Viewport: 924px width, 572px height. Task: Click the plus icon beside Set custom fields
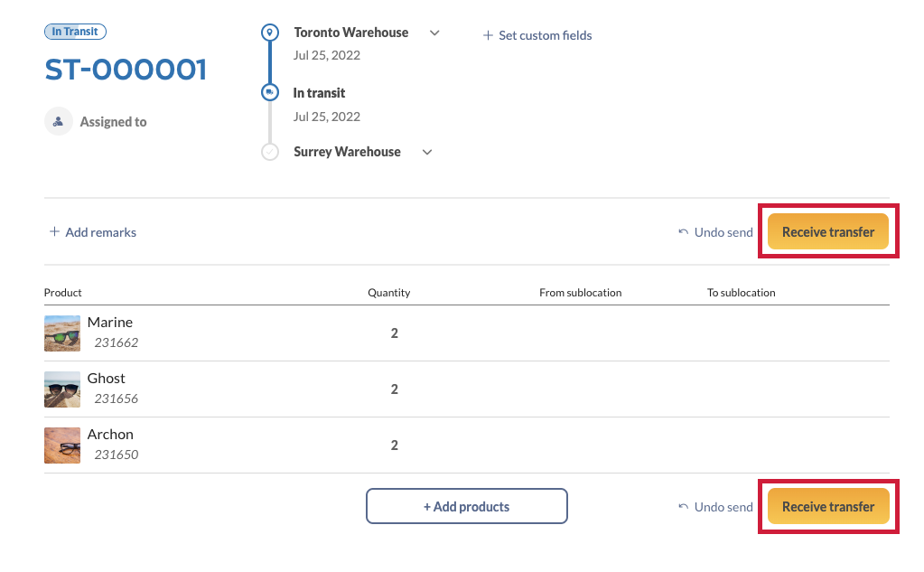tap(489, 35)
